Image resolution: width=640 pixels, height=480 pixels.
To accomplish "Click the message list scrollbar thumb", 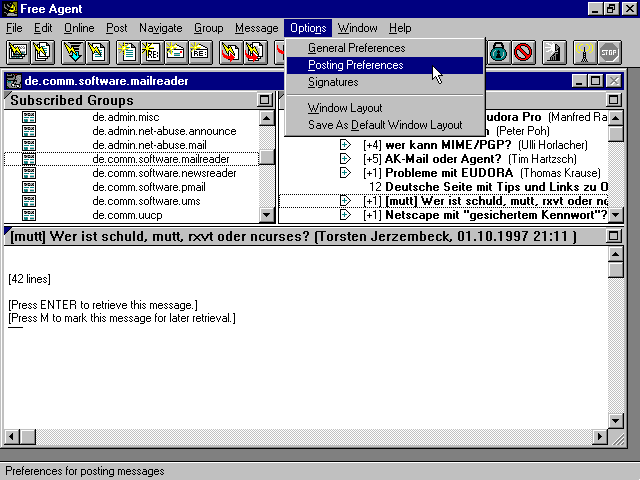I will (x=616, y=133).
